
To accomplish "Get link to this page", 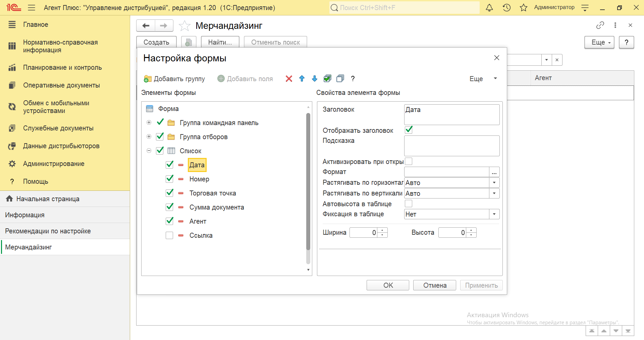I will coord(600,25).
